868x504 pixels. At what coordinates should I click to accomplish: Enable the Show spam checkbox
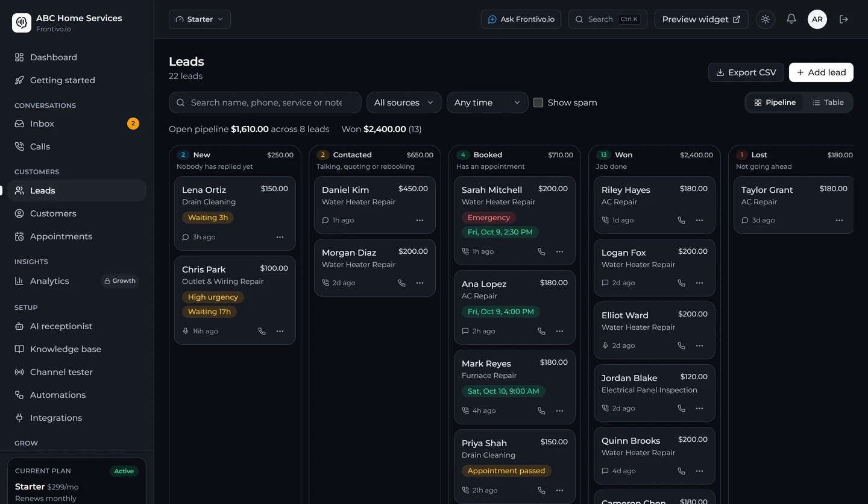(538, 102)
